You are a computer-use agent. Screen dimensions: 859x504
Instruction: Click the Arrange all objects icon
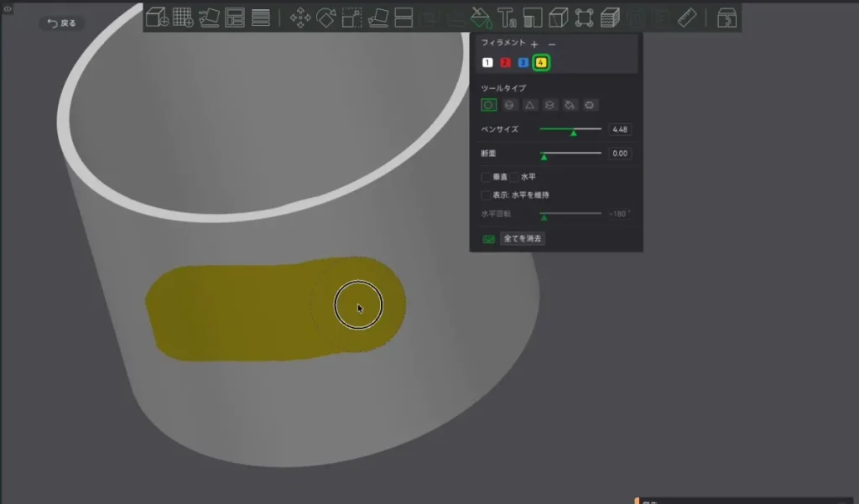coord(235,18)
